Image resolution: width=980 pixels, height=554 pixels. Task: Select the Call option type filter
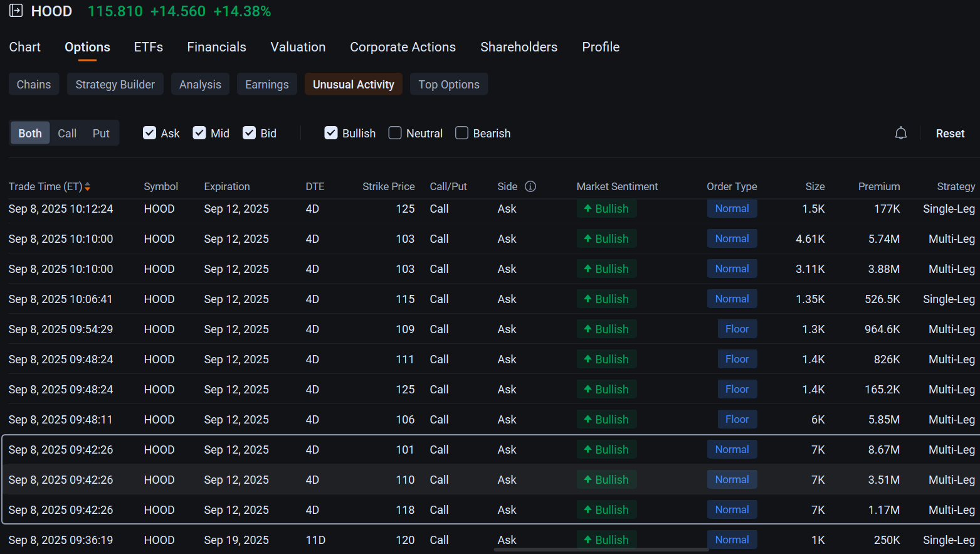[67, 133]
